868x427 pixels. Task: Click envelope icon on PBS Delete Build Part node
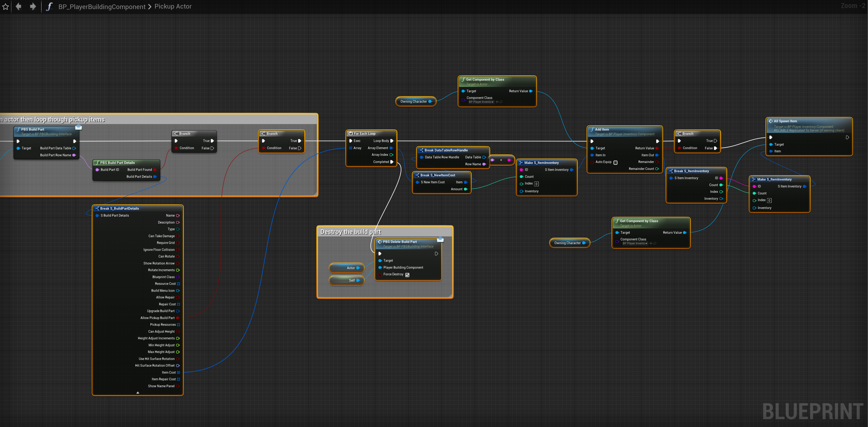(x=440, y=240)
